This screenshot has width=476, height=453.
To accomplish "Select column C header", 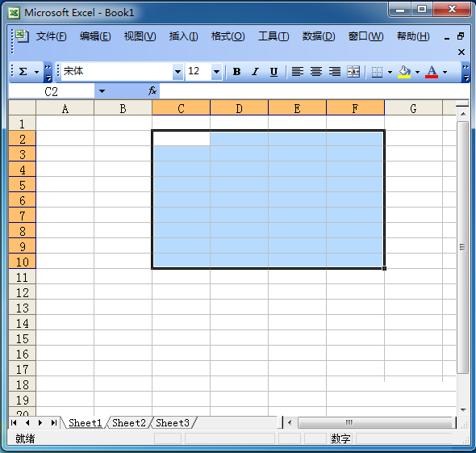I will pos(182,108).
